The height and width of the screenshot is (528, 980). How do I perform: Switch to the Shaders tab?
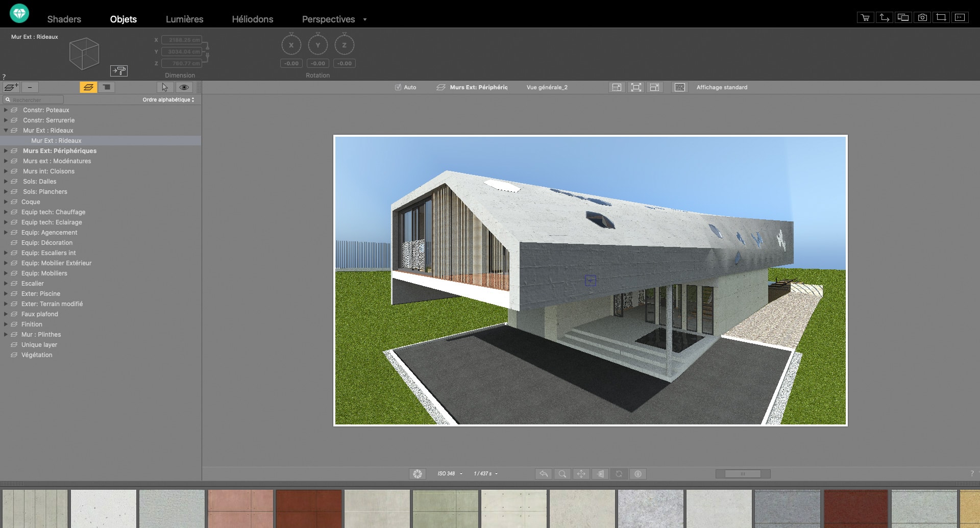64,19
